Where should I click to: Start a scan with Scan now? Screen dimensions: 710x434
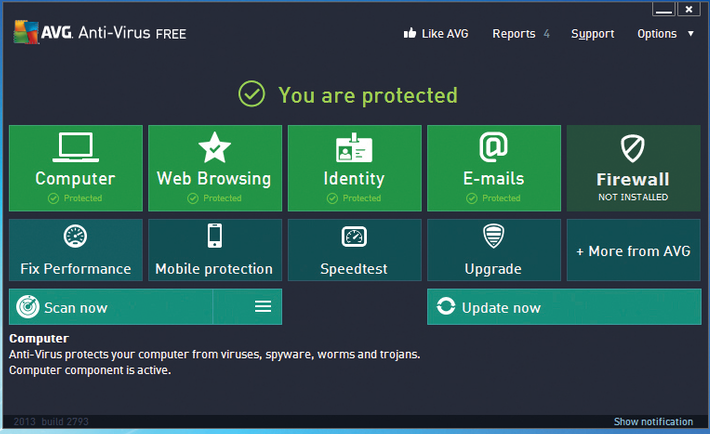coord(111,307)
